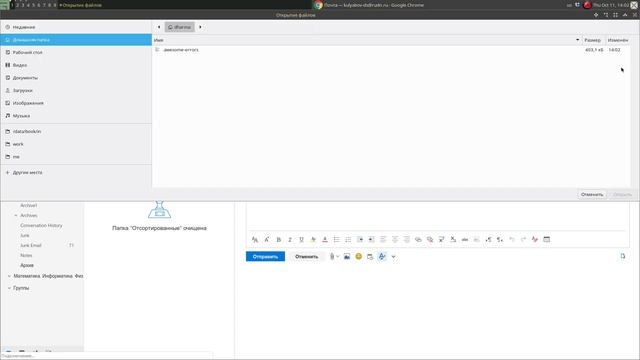640x360 pixels.
Task: Open the Junk Email folder
Action: point(31,245)
